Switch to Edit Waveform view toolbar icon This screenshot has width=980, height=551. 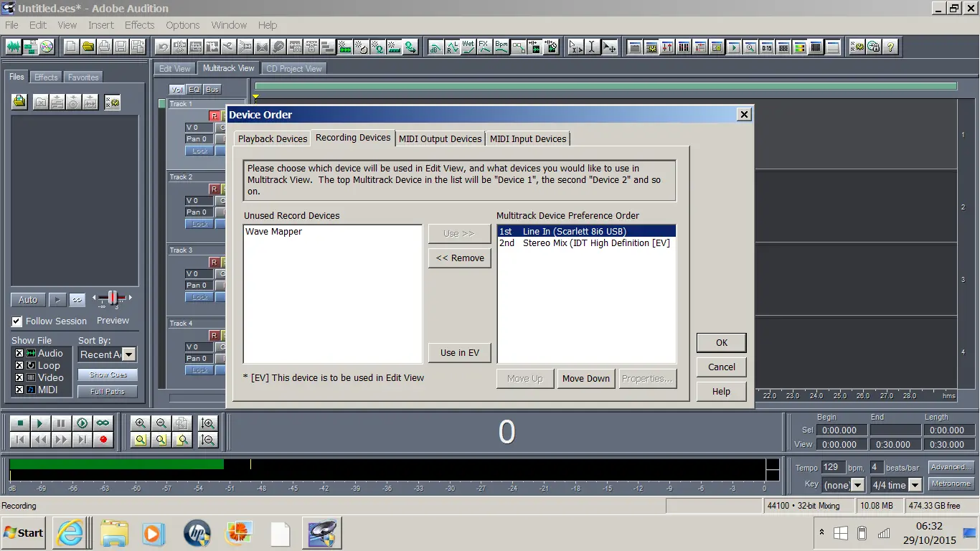click(14, 47)
